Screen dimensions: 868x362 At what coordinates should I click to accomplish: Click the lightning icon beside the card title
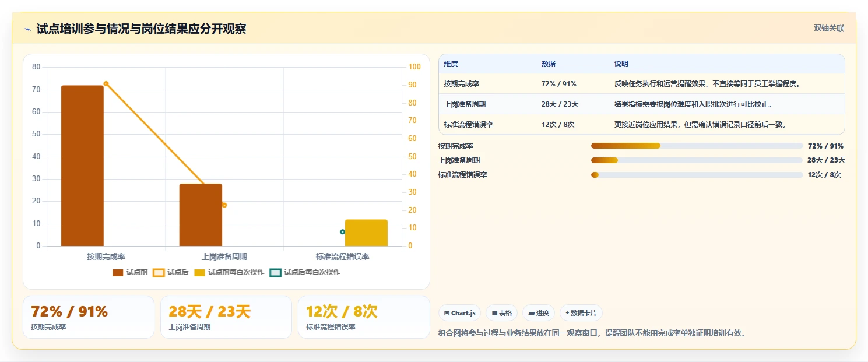pos(28,29)
